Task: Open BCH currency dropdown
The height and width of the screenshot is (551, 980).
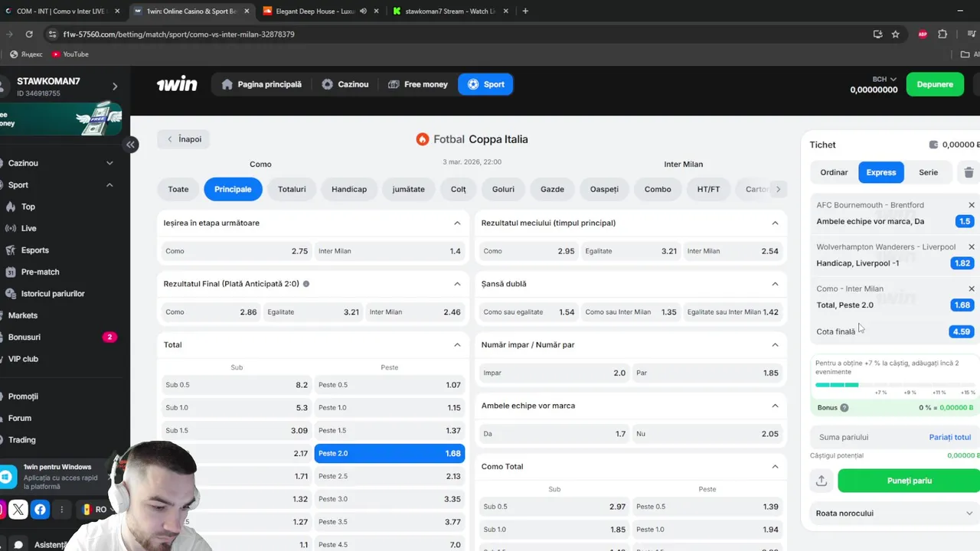Action: click(x=884, y=79)
